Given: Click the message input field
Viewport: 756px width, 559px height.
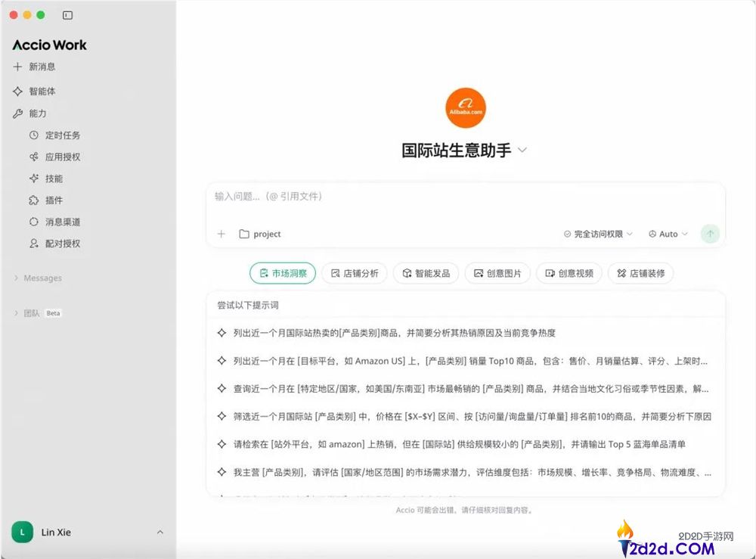Looking at the screenshot, I should [x=378, y=196].
